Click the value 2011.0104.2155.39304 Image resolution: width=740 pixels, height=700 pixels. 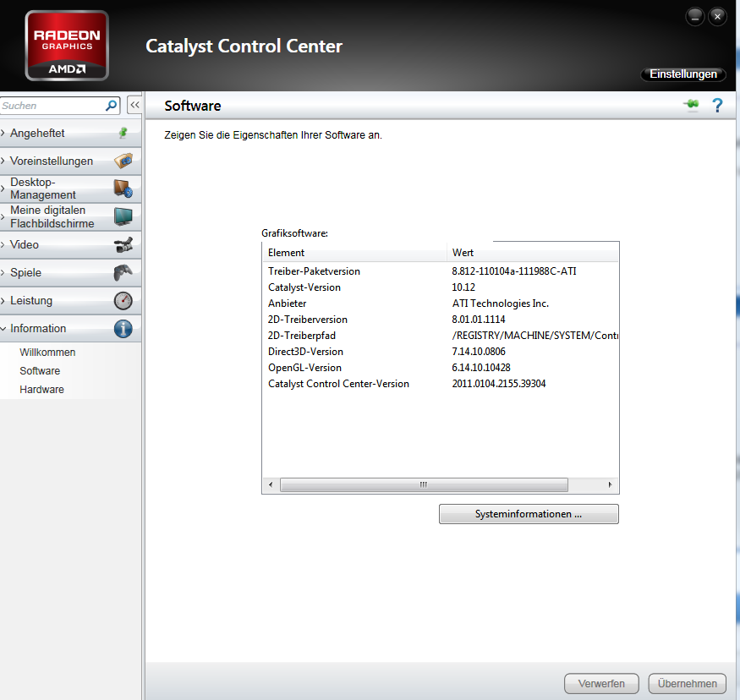pos(499,384)
